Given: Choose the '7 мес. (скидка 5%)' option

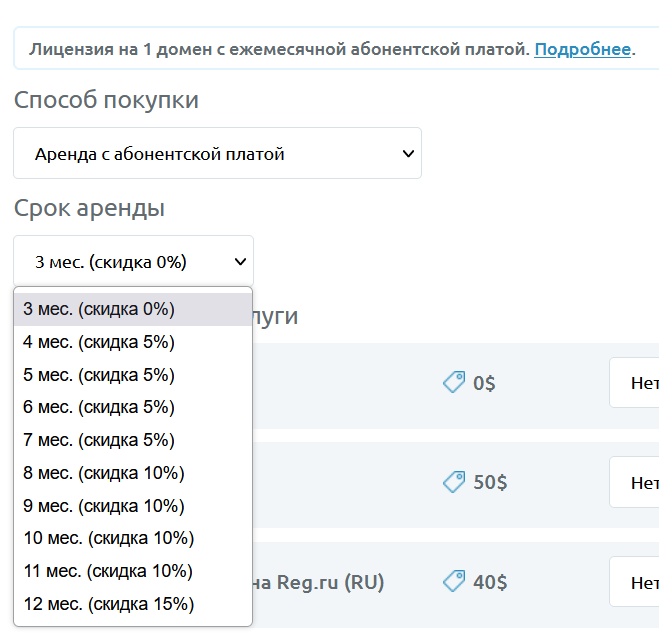Looking at the screenshot, I should tap(99, 440).
